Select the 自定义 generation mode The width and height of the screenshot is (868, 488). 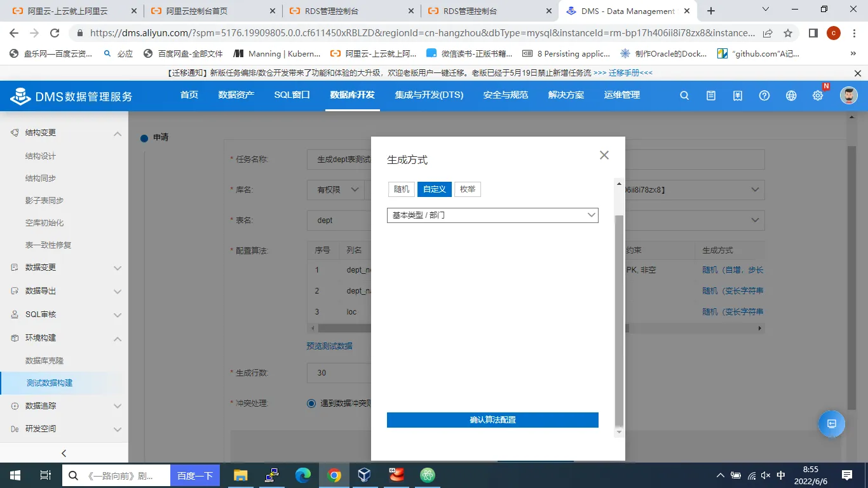(435, 189)
